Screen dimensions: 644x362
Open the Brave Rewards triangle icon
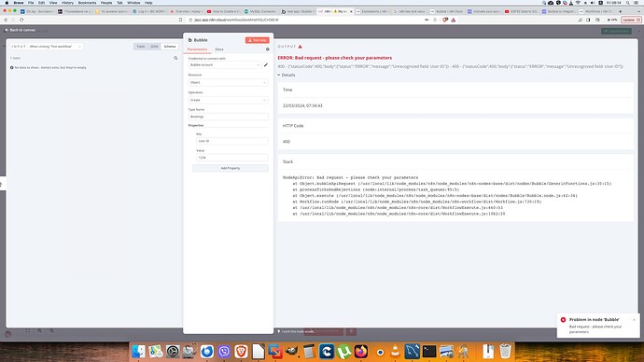click(454, 20)
